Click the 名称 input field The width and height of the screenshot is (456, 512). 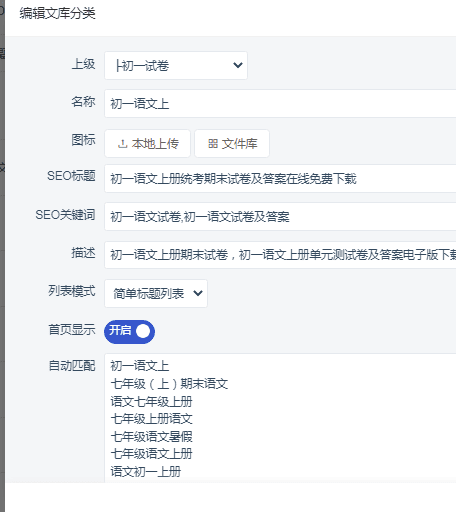280,103
